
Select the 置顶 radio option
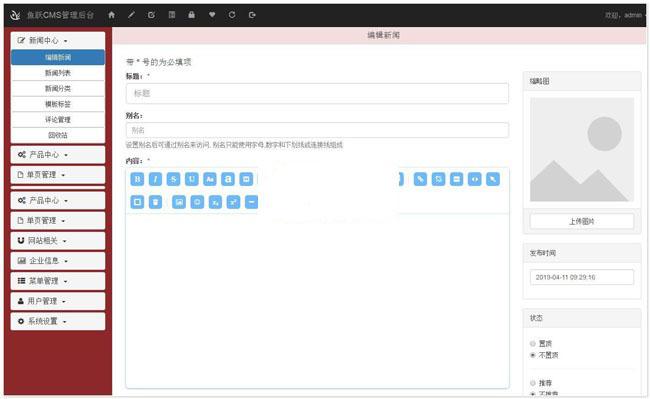click(533, 343)
